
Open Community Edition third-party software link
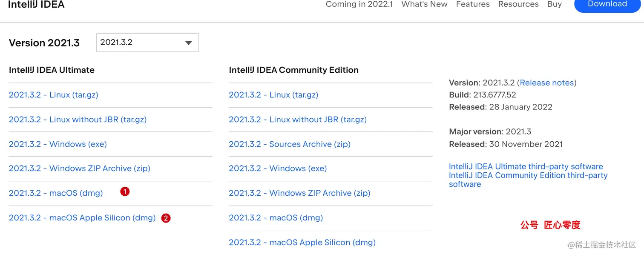pyautogui.click(x=528, y=180)
